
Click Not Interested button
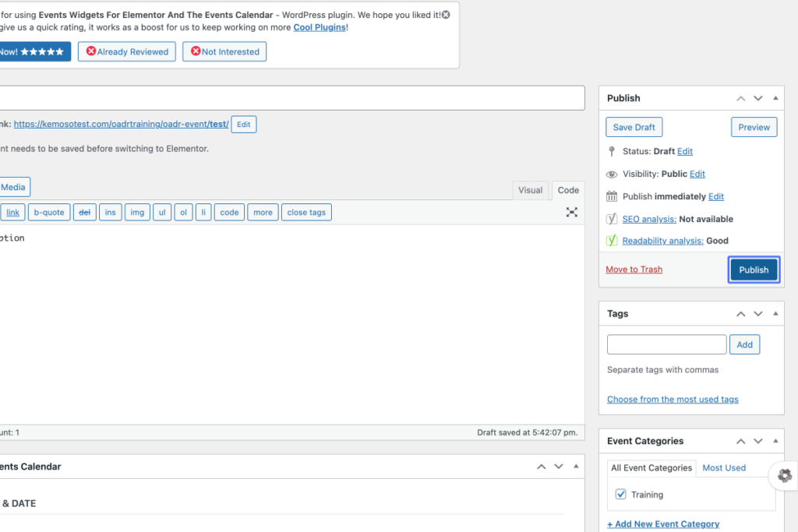pyautogui.click(x=224, y=51)
